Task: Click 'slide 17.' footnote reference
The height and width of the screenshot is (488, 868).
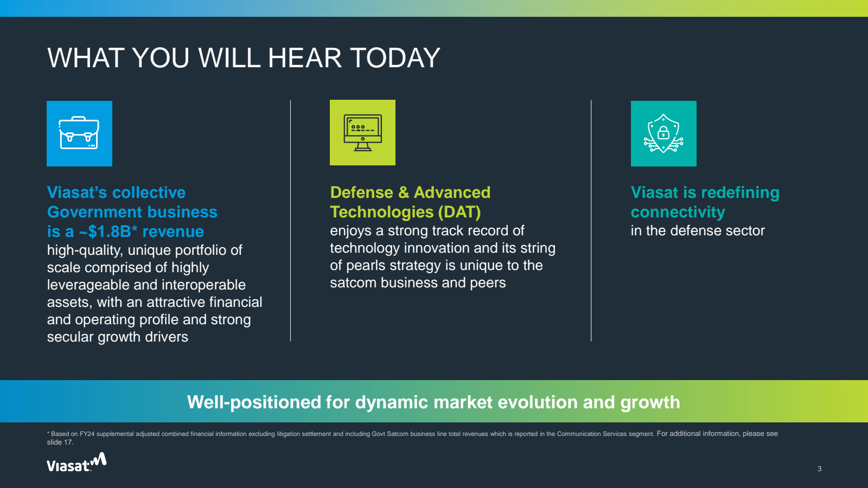Action: point(60,442)
